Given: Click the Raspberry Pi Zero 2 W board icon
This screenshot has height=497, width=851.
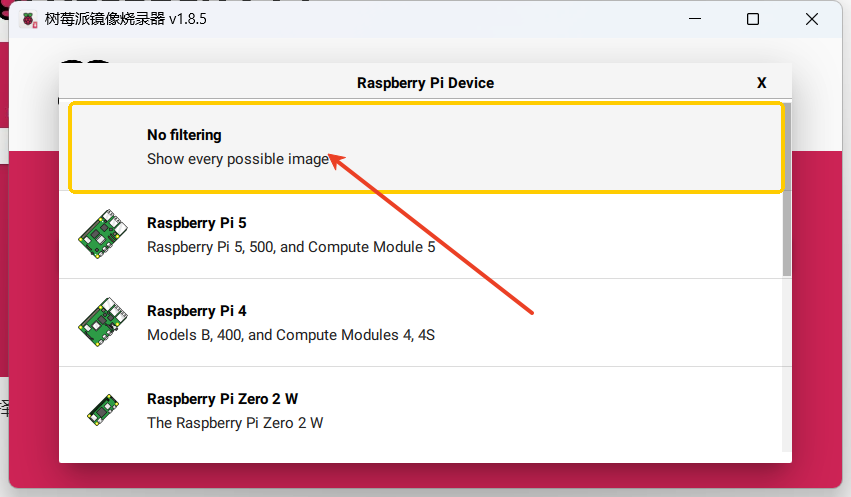Looking at the screenshot, I should tap(102, 409).
